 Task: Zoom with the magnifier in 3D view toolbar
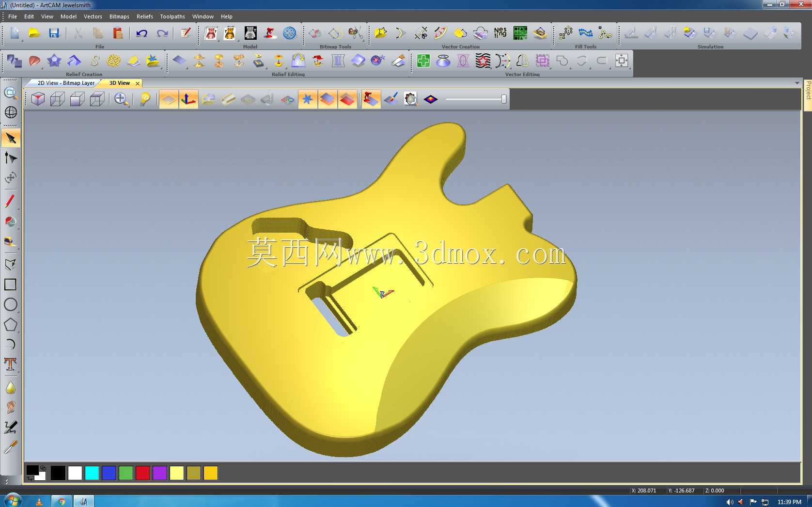pos(121,99)
